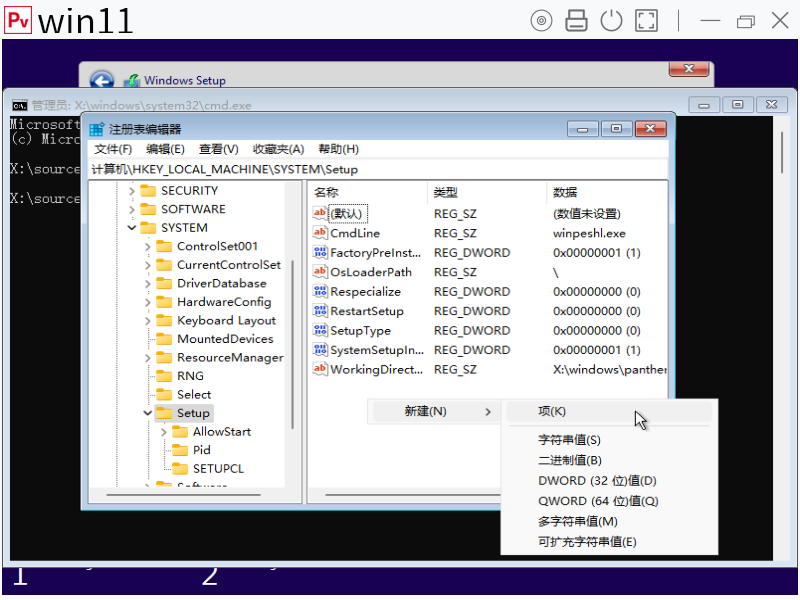Click the SETUPCL folder icon
The width and height of the screenshot is (800, 600).
(180, 468)
